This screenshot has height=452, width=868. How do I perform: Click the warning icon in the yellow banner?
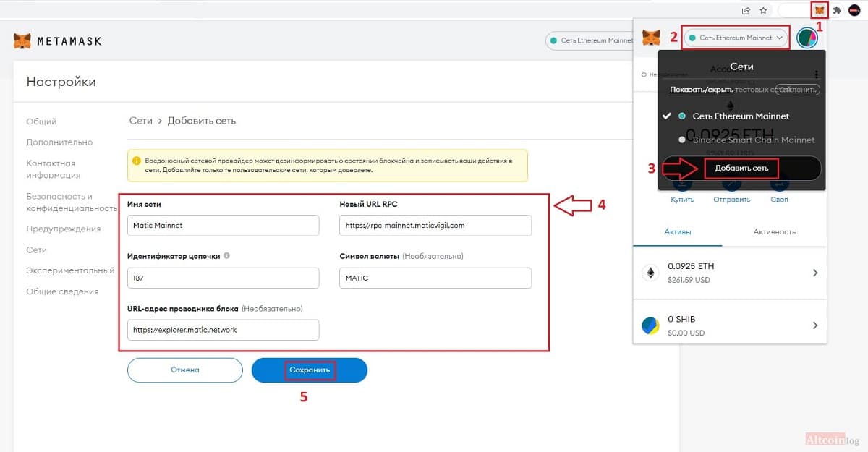tap(136, 160)
